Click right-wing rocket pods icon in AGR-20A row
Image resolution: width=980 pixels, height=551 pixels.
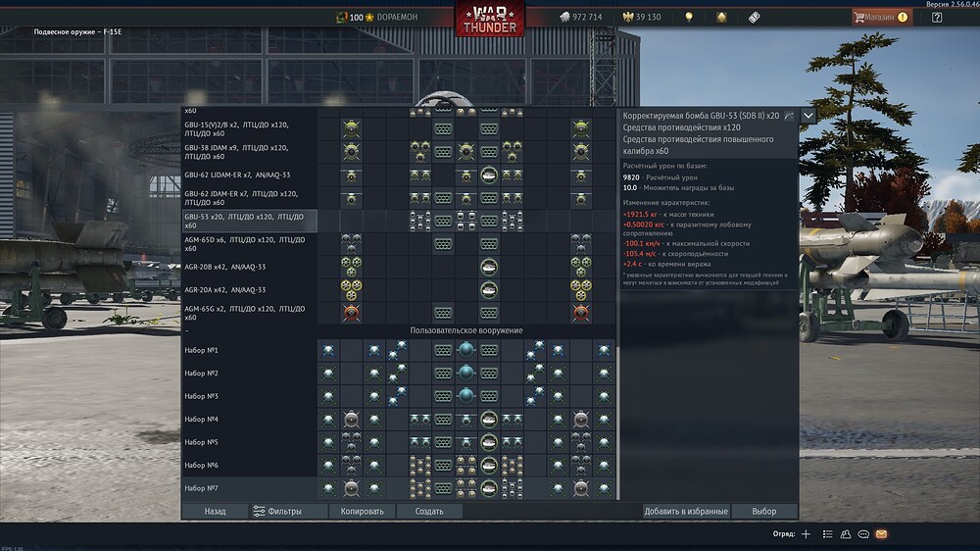580,289
